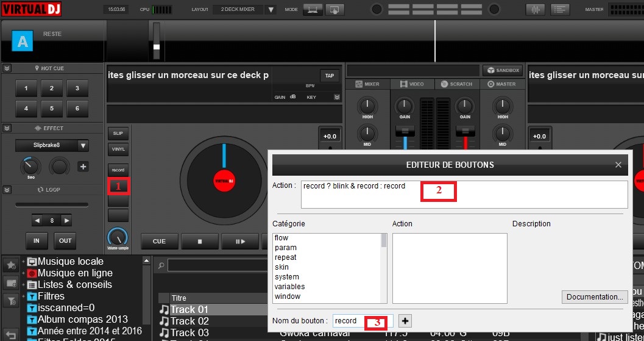
Task: Switch to the MASTER tab
Action: point(501,84)
